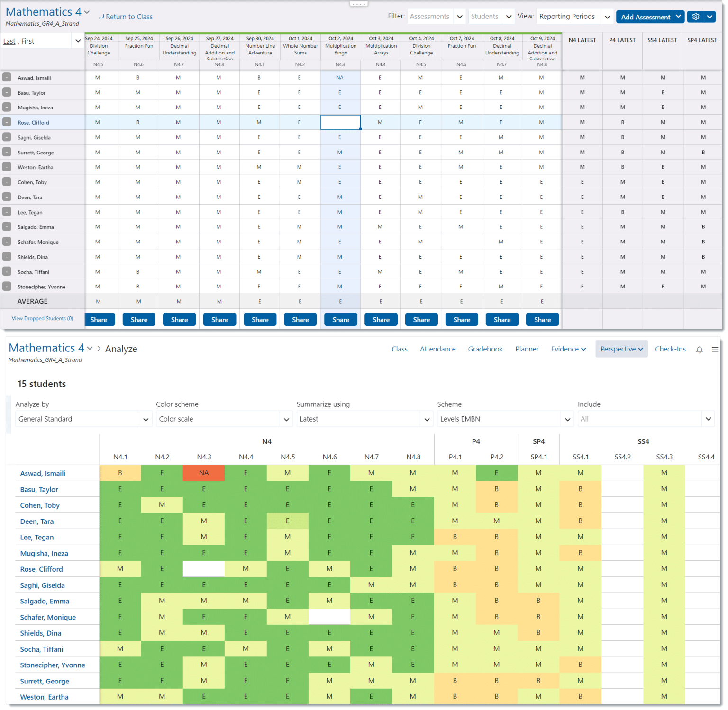This screenshot has height=710, width=728.
Task: Open the View Dropped Students link
Action: coord(42,318)
